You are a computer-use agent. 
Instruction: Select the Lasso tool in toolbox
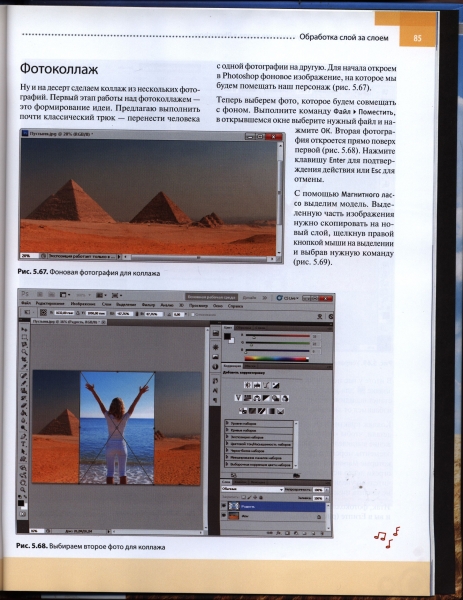[x=24, y=344]
